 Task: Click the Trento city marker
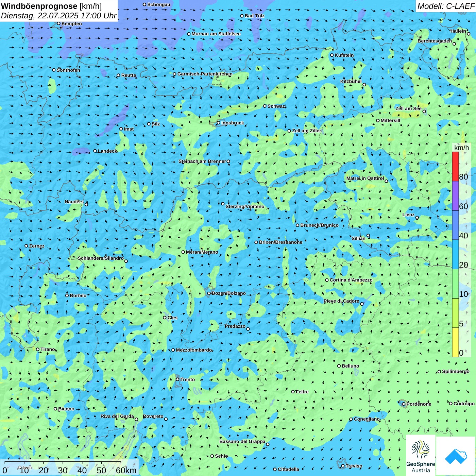(177, 379)
